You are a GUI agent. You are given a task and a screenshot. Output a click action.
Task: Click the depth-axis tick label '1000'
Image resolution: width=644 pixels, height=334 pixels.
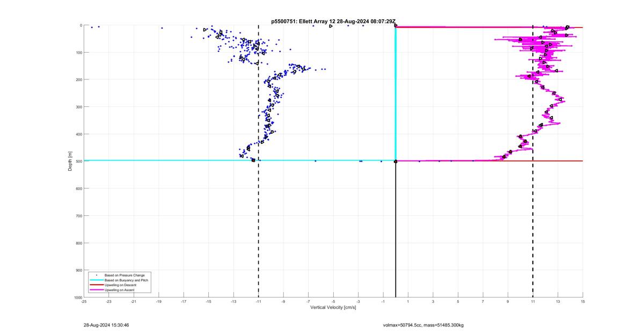tap(77, 297)
